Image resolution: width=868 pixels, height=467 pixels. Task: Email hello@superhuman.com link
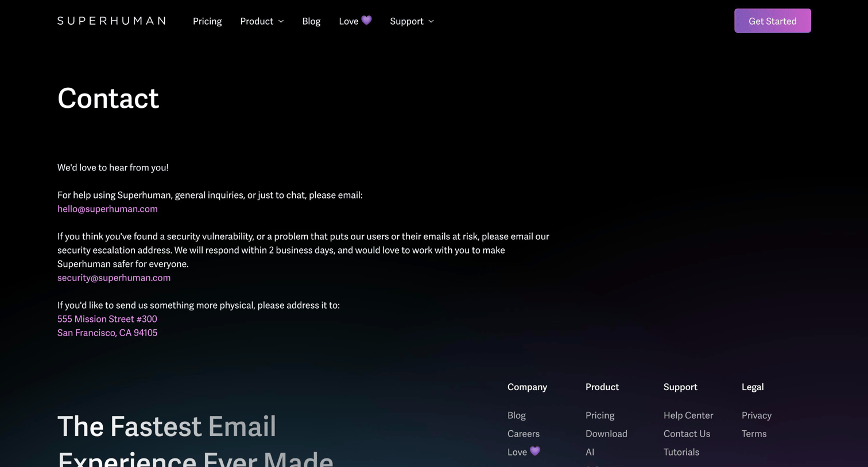[107, 209]
